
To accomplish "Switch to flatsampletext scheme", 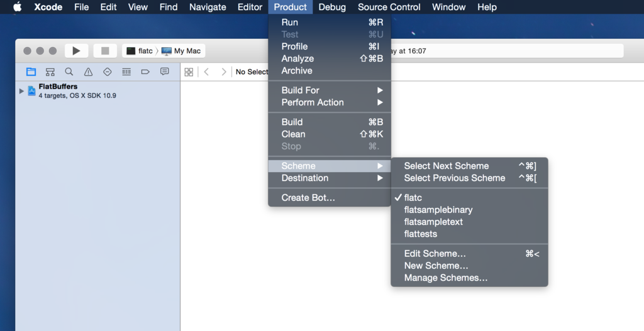I will (469, 222).
